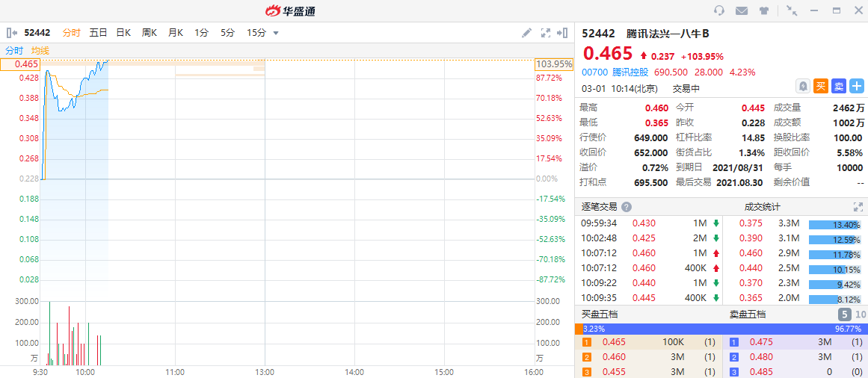Open the messages envelope icon
This screenshot has height=378, width=868.
pyautogui.click(x=742, y=10)
